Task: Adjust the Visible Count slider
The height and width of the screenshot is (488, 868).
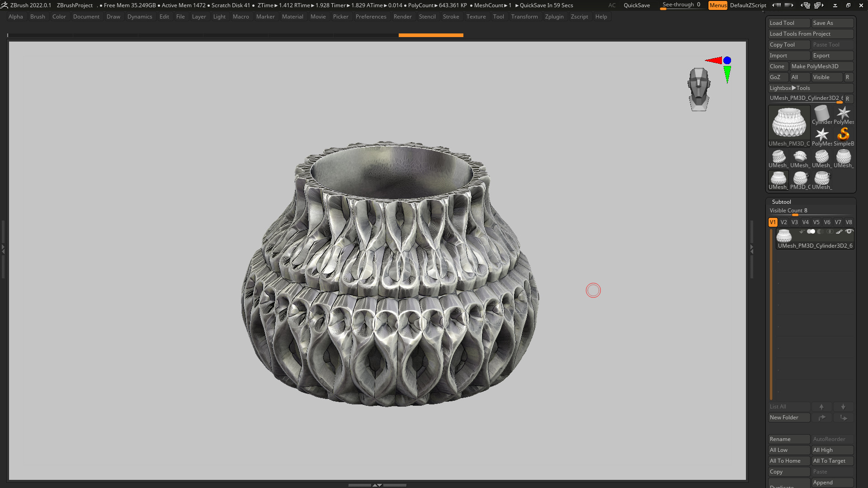Action: click(x=811, y=211)
